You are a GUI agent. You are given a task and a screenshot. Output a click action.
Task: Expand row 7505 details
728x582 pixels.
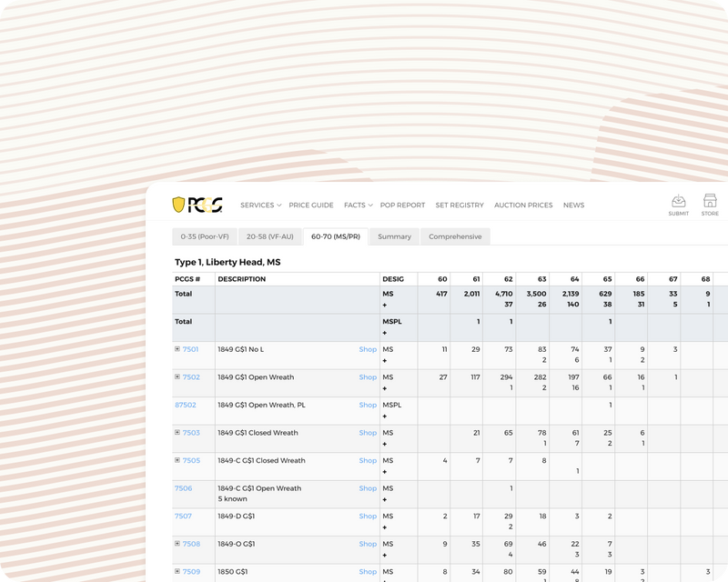(177, 460)
